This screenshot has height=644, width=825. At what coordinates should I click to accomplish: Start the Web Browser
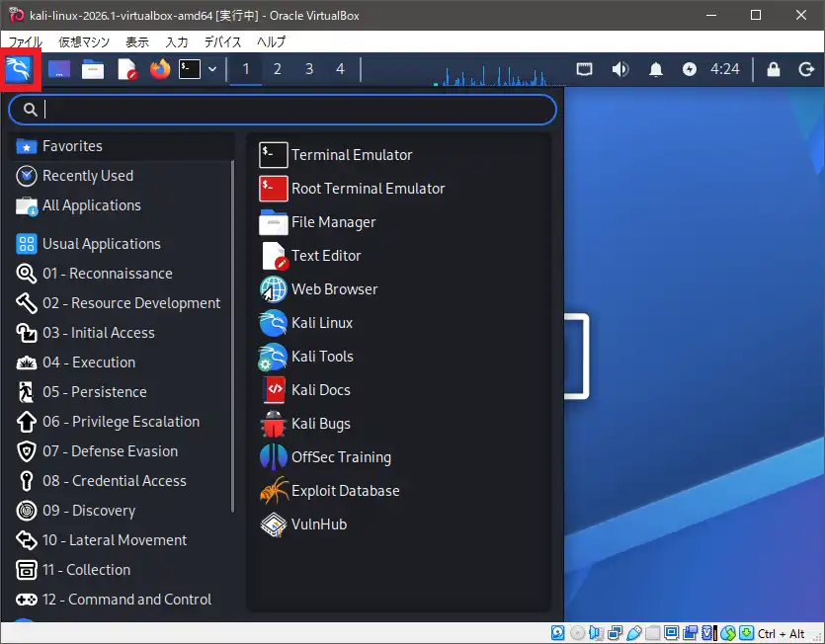click(x=333, y=288)
